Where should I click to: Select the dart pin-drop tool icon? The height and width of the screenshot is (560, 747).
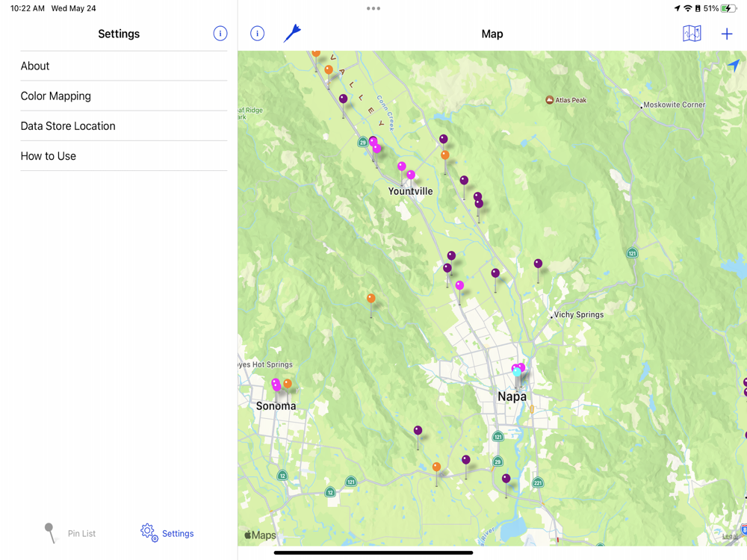pos(292,34)
